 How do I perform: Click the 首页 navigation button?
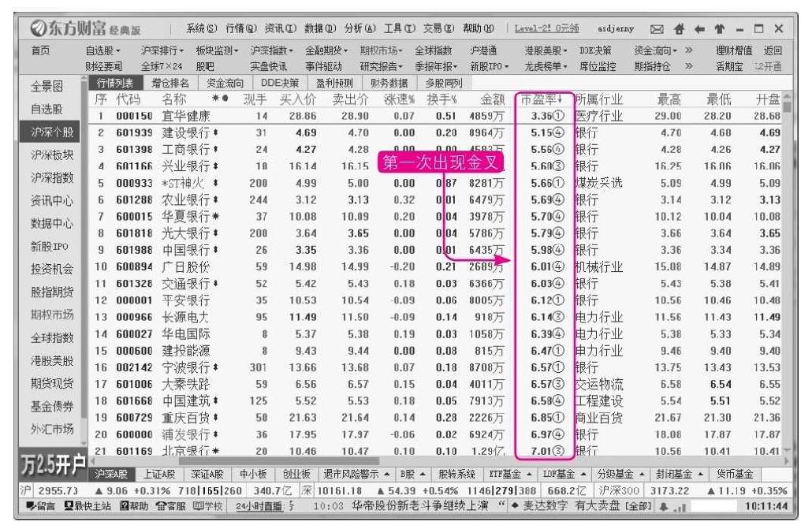41,50
